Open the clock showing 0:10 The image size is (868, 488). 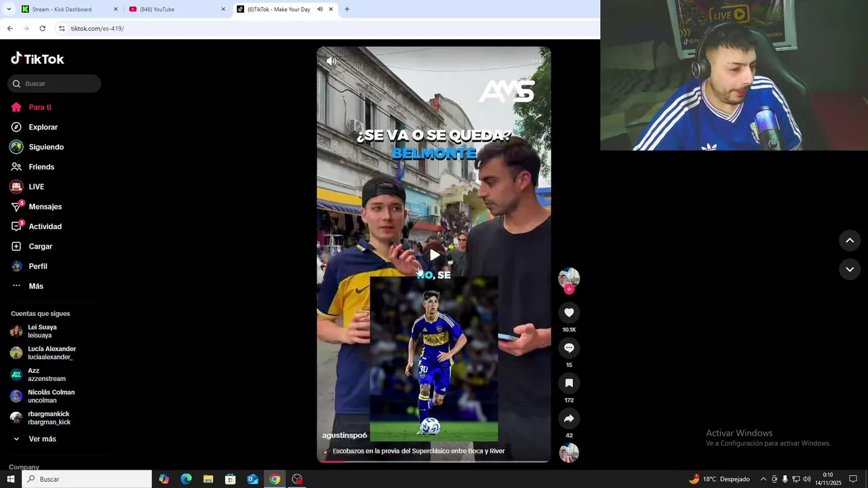pyautogui.click(x=828, y=479)
